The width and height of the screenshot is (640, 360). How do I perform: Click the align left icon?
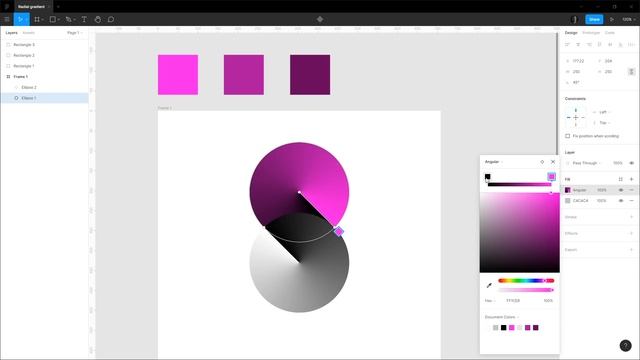tap(567, 44)
